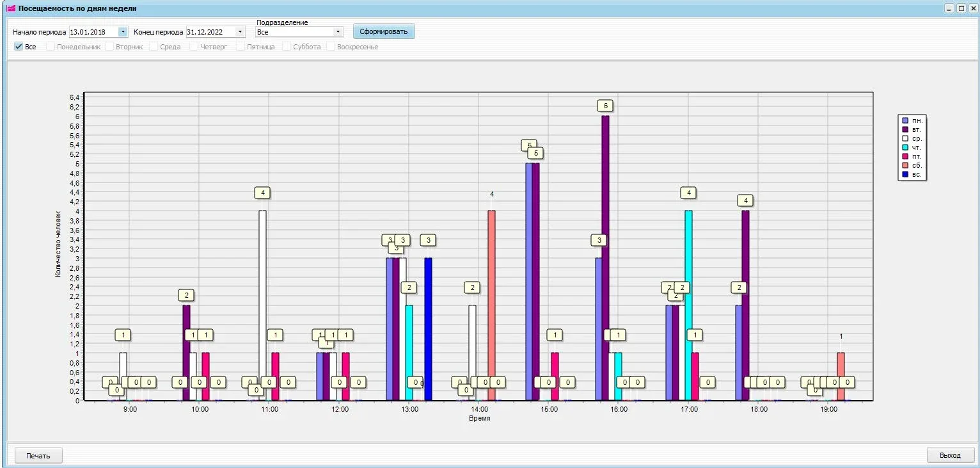The image size is (980, 468).
Task: Click the cyan Thursday bar at 17:00
Action: pos(688,305)
